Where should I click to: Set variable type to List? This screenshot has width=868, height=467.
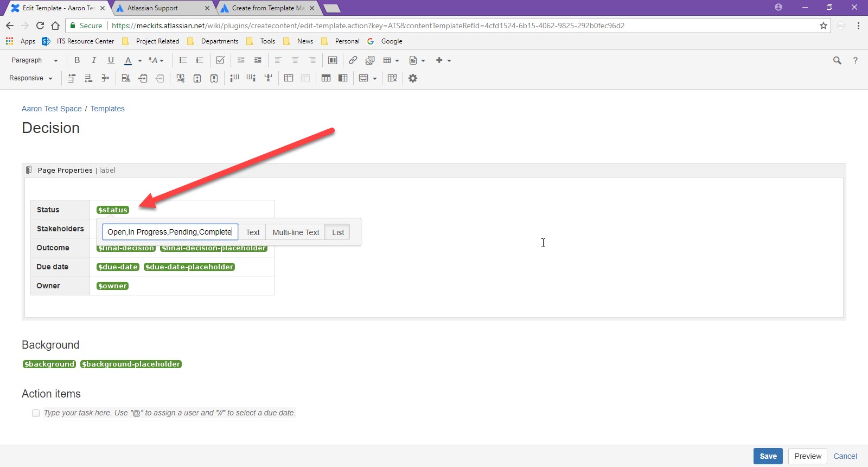(x=338, y=232)
